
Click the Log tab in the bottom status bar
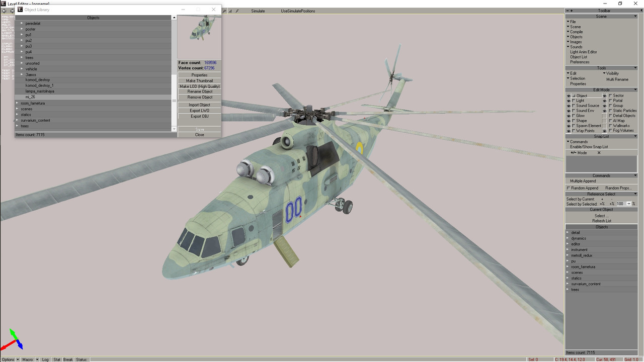[45, 359]
